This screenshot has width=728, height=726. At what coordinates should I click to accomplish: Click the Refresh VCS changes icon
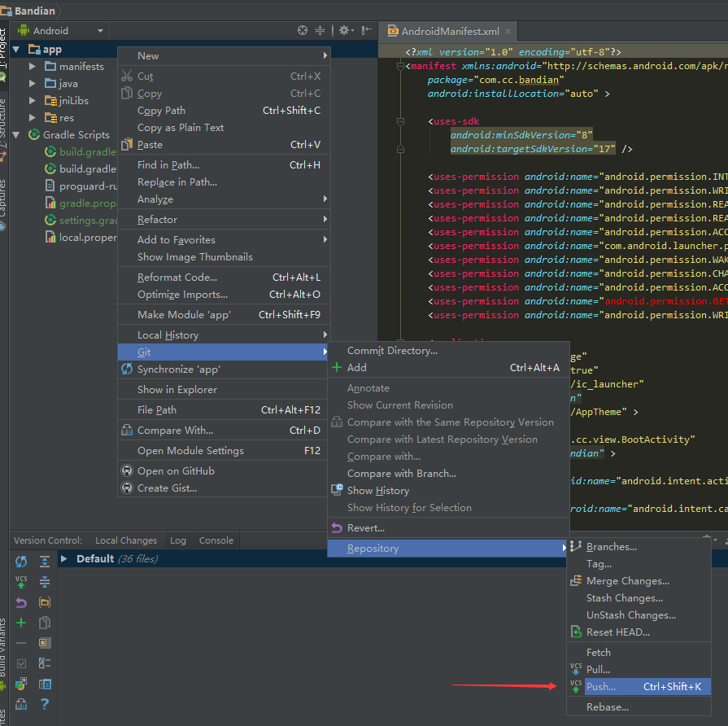tap(21, 562)
